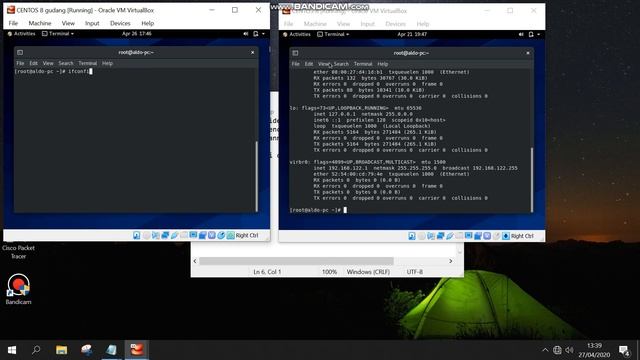Screen dimensions: 640x360
Task: Open View menu in CENTOS 8 gudang VirtualBox menu bar
Action: 68,23
